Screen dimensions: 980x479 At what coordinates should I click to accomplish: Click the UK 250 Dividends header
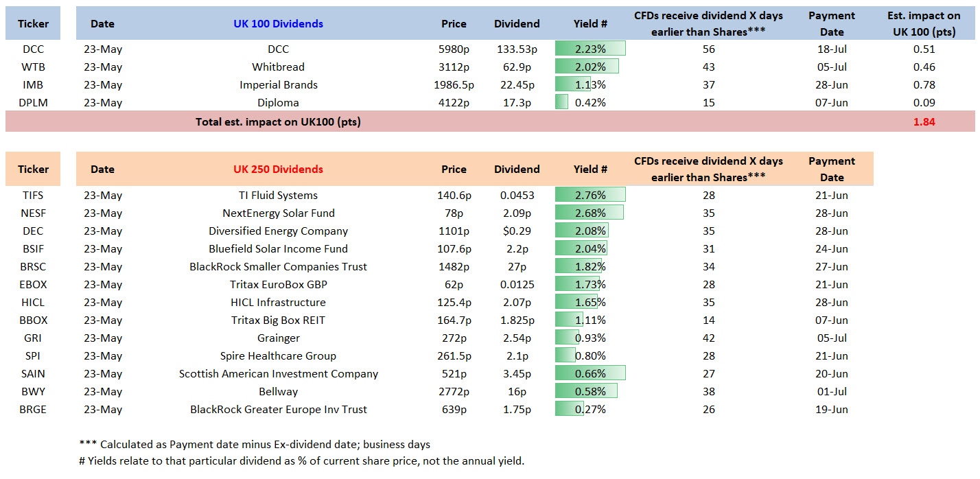click(x=278, y=169)
